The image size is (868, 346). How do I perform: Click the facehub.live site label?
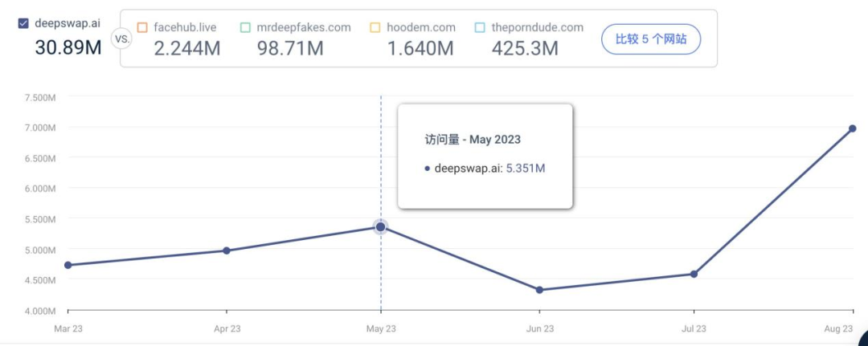pos(185,27)
